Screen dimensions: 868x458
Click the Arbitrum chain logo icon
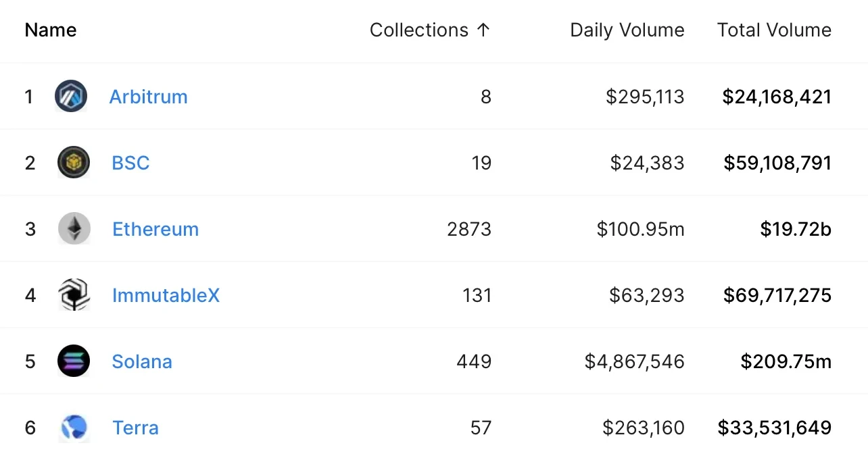(71, 97)
